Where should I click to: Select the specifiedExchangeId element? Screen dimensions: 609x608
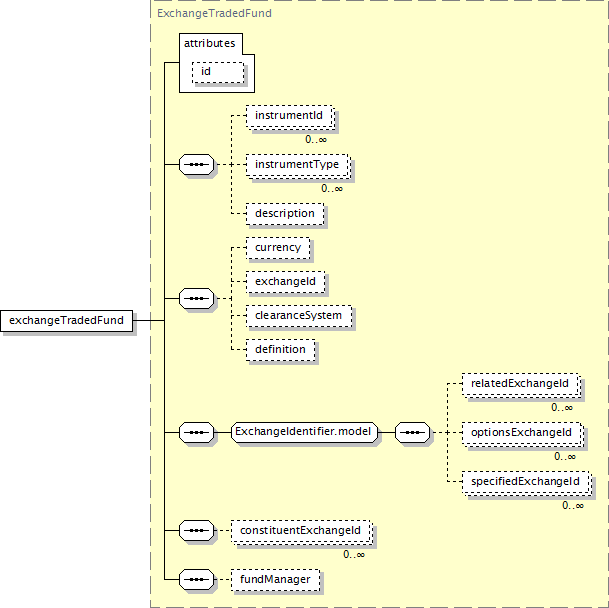pos(527,483)
